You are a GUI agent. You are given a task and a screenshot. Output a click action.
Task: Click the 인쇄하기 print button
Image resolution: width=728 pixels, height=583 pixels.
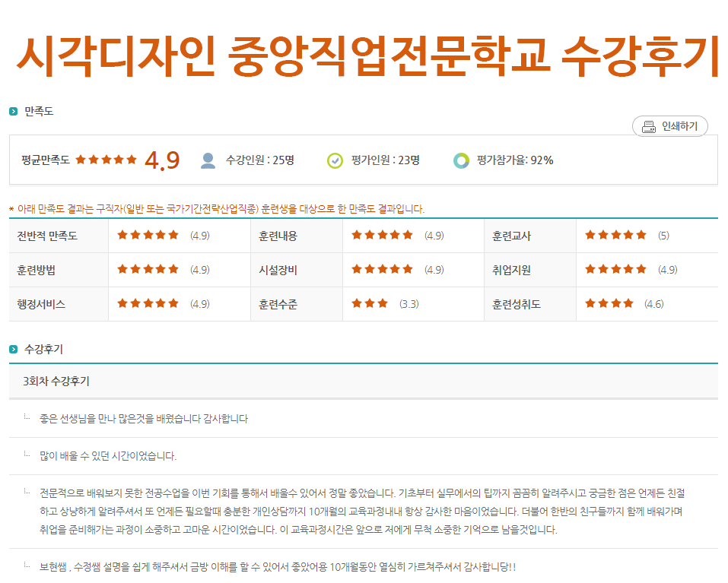[669, 126]
